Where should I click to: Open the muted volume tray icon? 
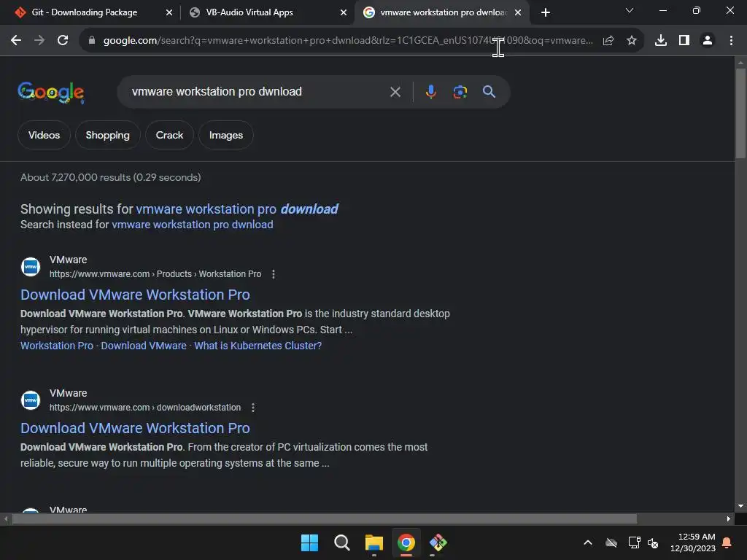(653, 542)
